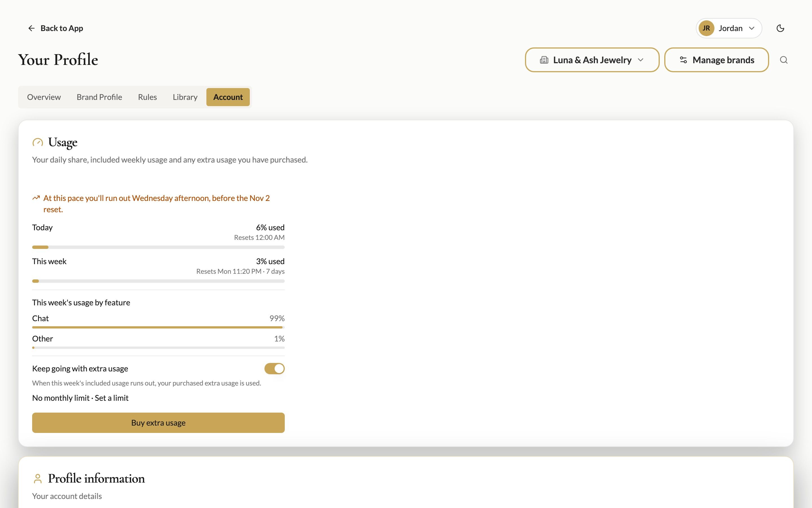
Task: Click the Today usage progress bar
Action: [158, 247]
